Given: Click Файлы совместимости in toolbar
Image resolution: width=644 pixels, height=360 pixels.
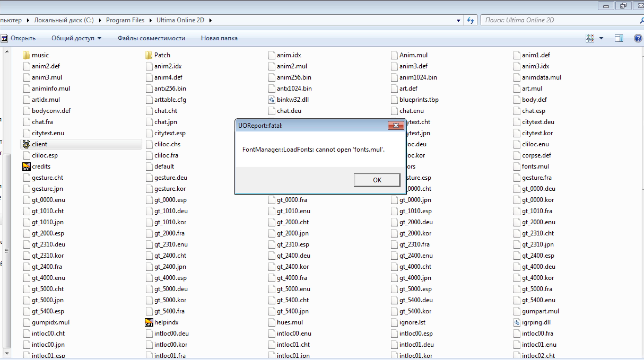Looking at the screenshot, I should point(151,38).
